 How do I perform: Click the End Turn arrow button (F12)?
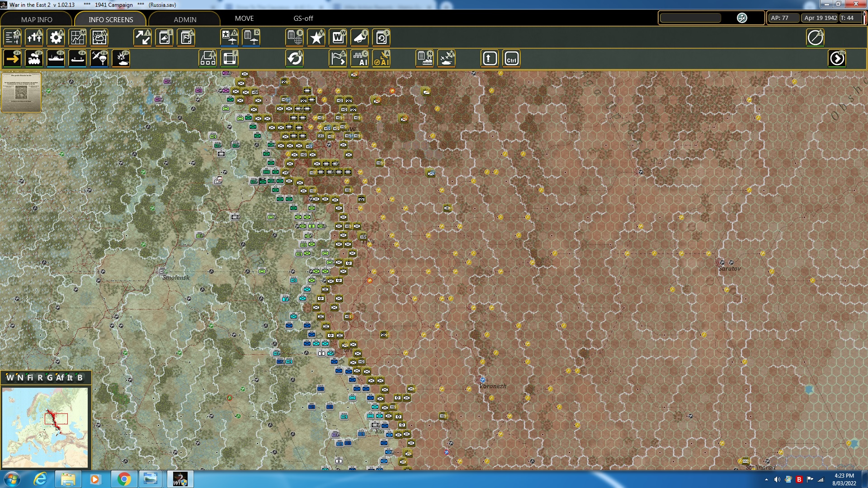click(837, 59)
